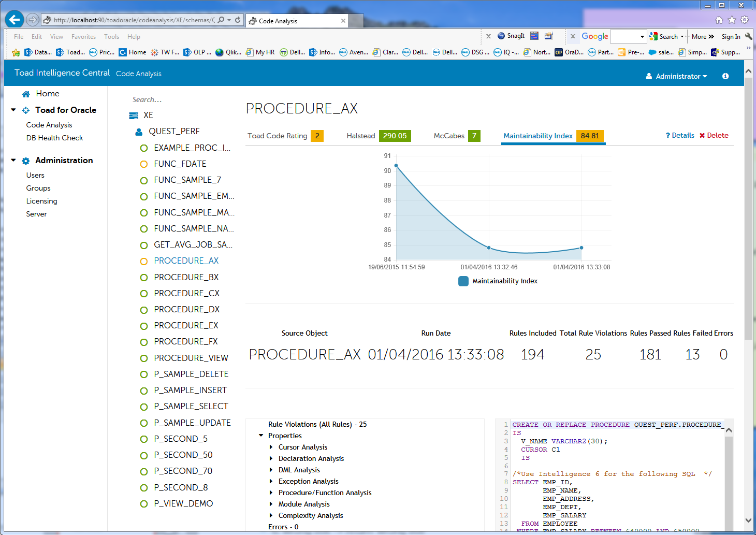Click the SnagIt toolbar icon
This screenshot has width=756, height=535.
[501, 36]
